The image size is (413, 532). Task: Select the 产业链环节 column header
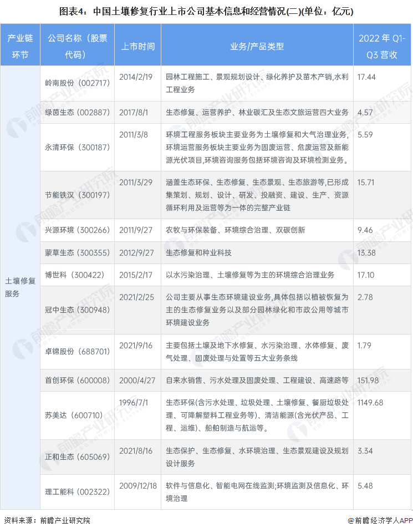[x=20, y=46]
